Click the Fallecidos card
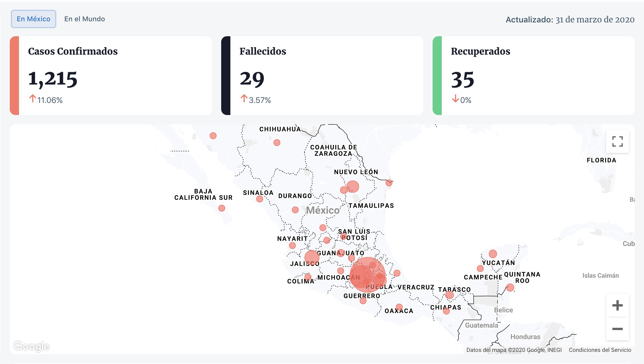 pos(322,76)
